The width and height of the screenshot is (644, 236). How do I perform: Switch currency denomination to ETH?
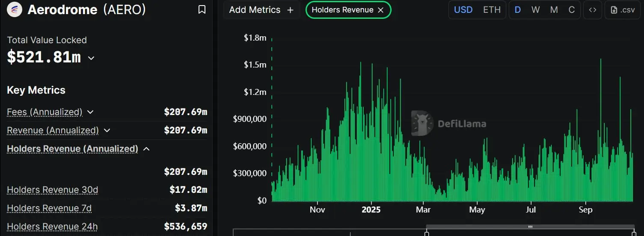pyautogui.click(x=492, y=10)
